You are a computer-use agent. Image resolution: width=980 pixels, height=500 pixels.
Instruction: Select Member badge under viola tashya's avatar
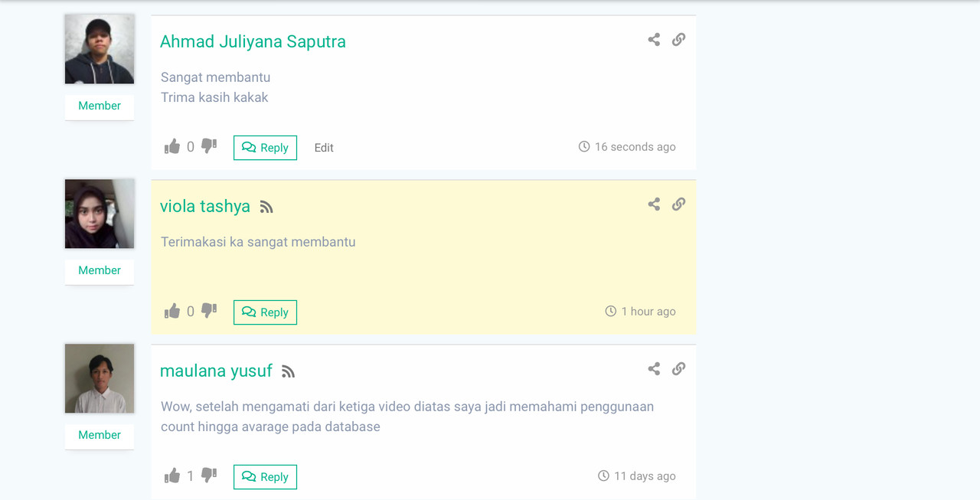pos(100,271)
